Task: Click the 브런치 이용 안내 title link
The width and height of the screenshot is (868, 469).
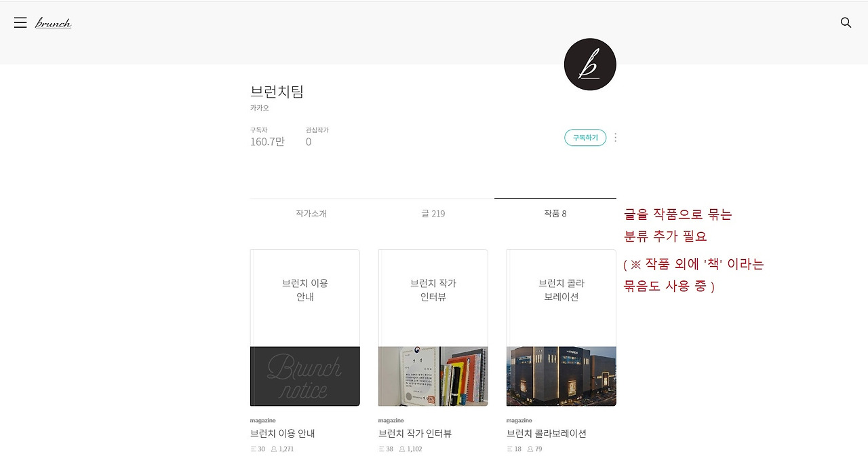Action: [283, 434]
